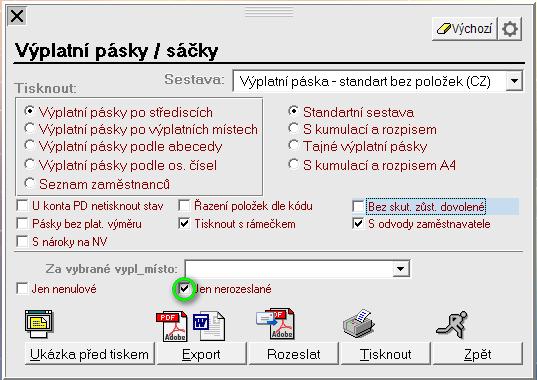Close the dialog with X button
The image size is (537, 380).
(x=17, y=16)
